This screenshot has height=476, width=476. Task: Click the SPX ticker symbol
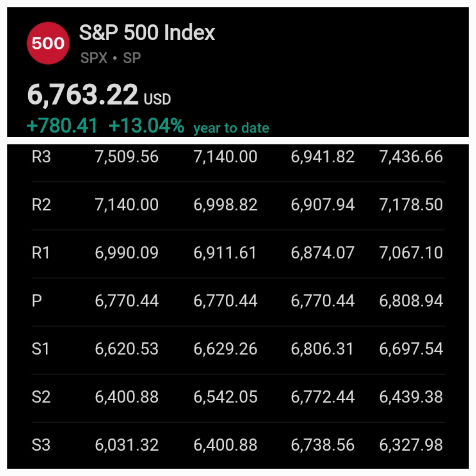(94, 58)
